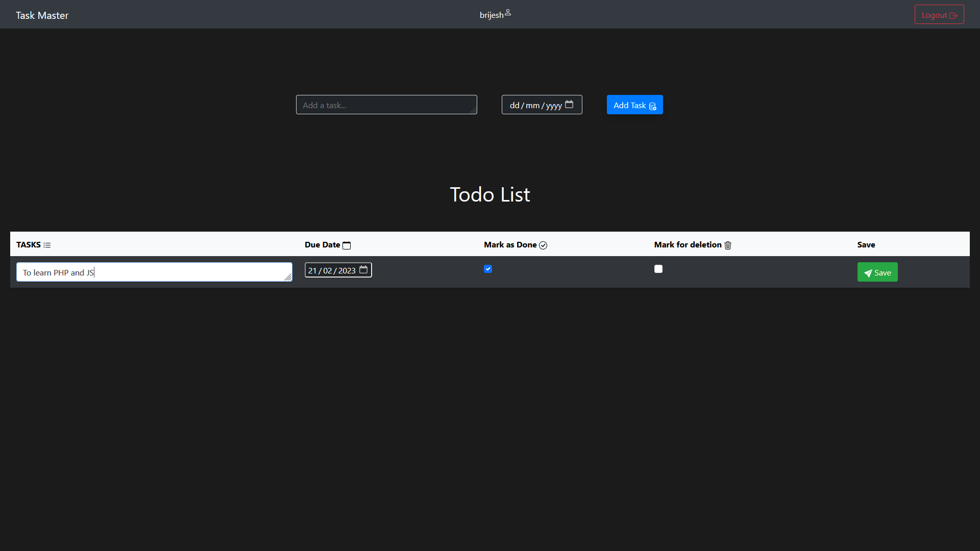The width and height of the screenshot is (980, 551).
Task: Click the trash icon beside Mark for deletion
Action: pos(728,245)
